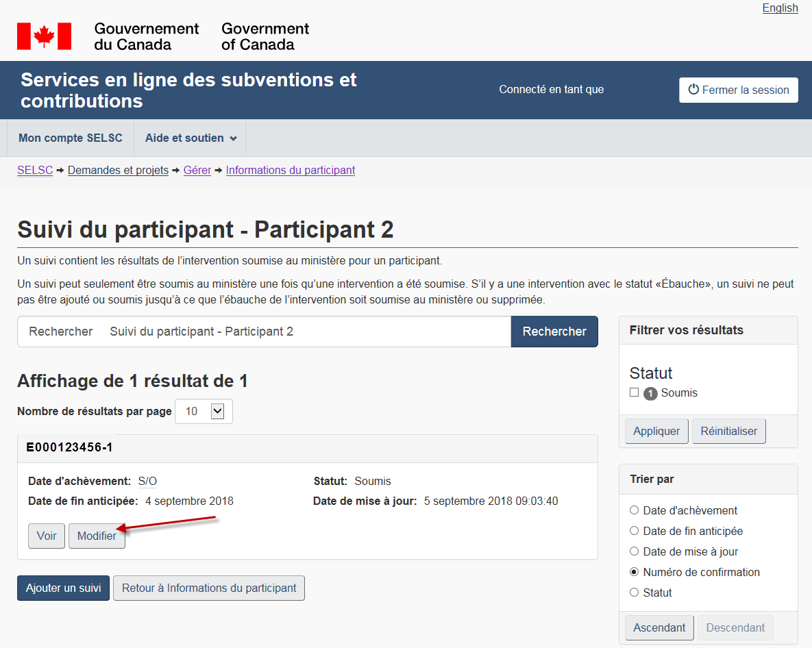Open results per page dropdown
The height and width of the screenshot is (648, 812).
pos(204,411)
